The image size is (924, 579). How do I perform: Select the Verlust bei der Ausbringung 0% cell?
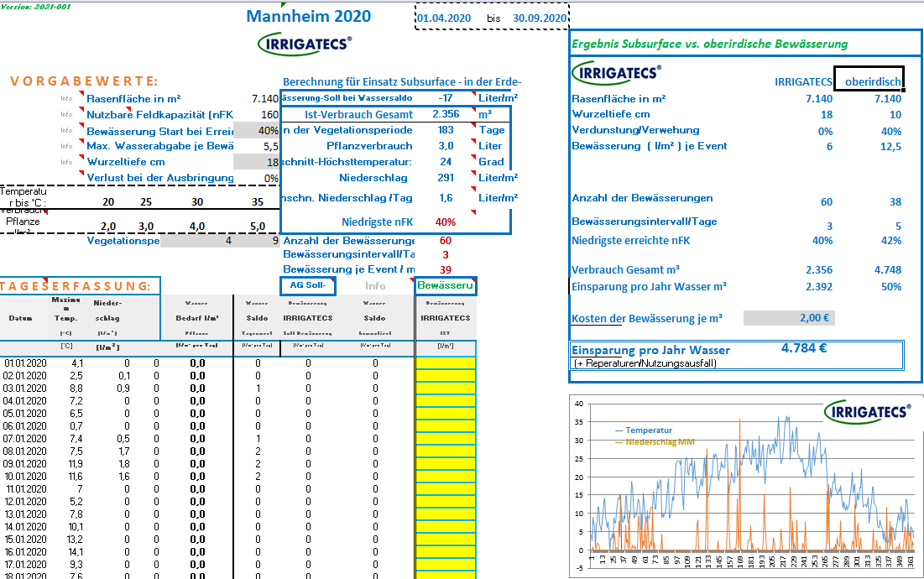tap(270, 178)
